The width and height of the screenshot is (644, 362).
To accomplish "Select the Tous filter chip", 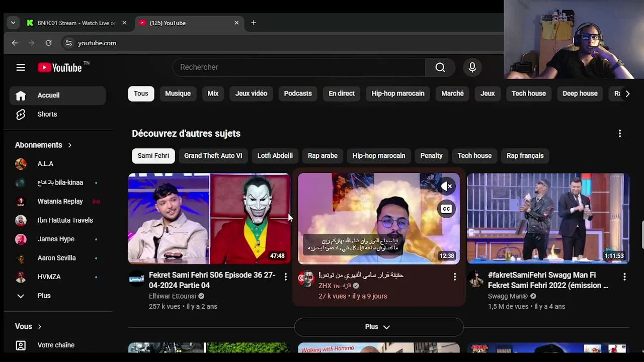I will click(141, 94).
